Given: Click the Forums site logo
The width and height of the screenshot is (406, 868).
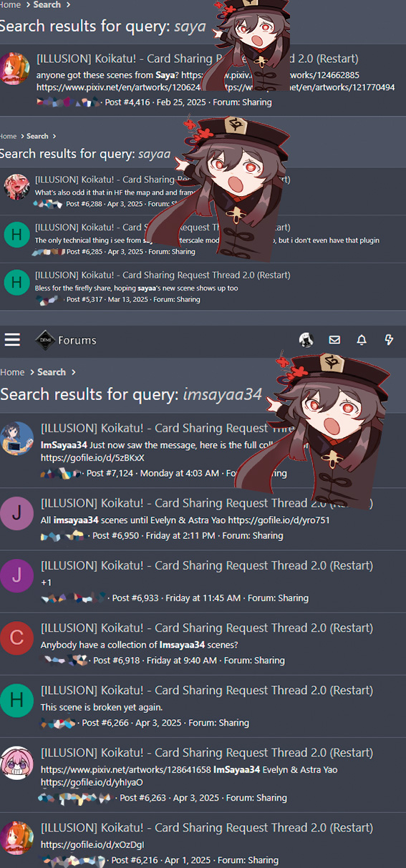Looking at the screenshot, I should pos(65,340).
